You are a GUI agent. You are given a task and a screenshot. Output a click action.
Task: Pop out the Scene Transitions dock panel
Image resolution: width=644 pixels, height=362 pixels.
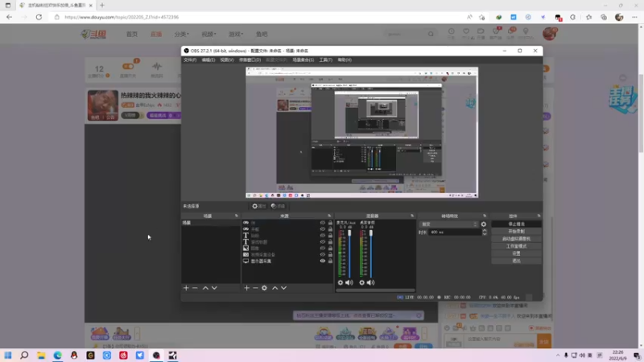pyautogui.click(x=485, y=216)
